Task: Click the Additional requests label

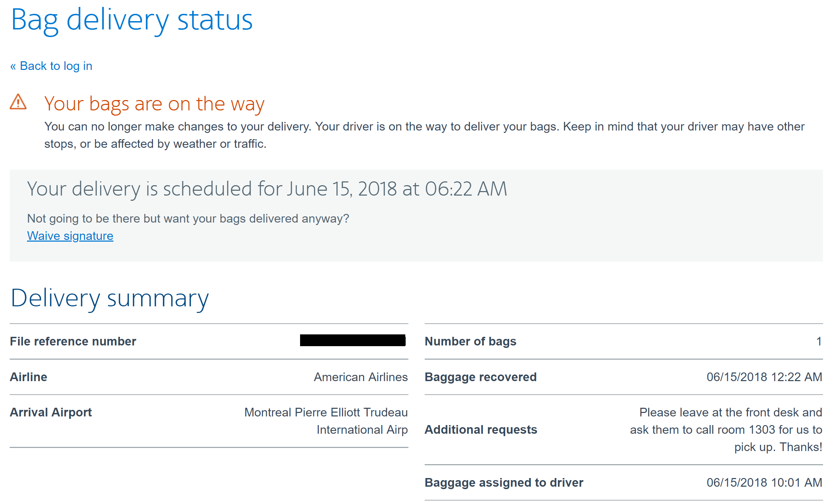Action: 481,430
